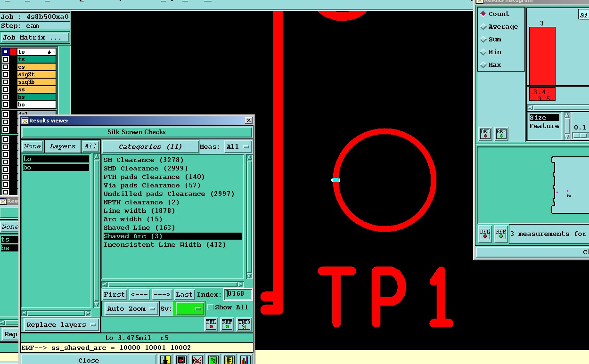Toggle checkbox for layer ts

click(x=6, y=59)
